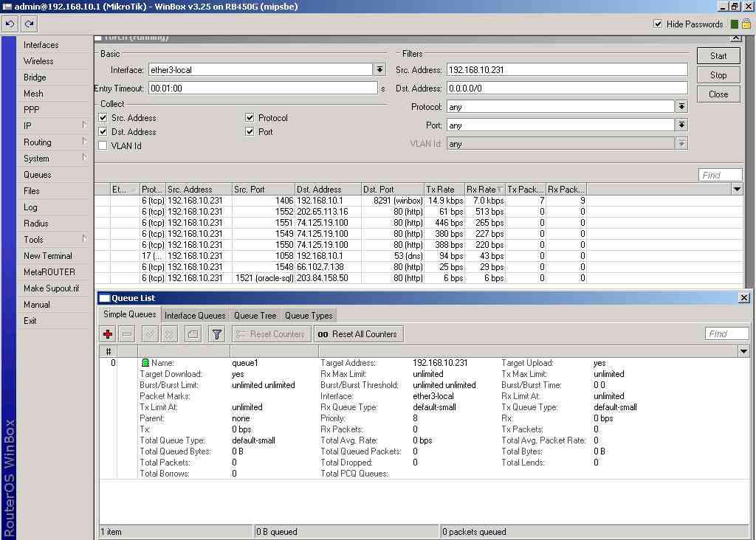This screenshot has height=540, width=756.
Task: Open the Interface dropdown for ether3-local
Action: pos(379,70)
